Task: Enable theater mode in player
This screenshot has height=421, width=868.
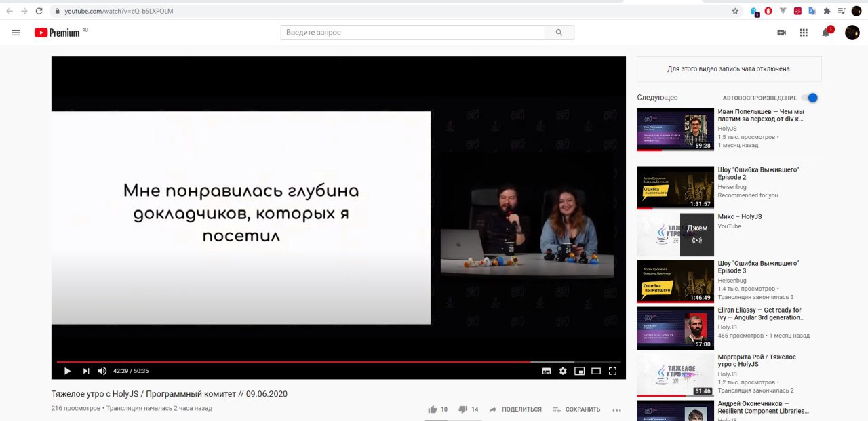Action: coord(596,371)
